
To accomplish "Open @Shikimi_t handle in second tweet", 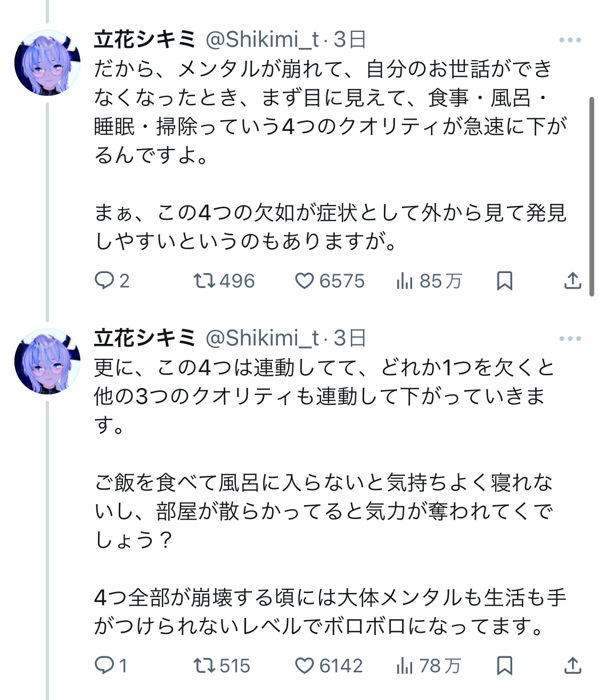I will (x=262, y=338).
